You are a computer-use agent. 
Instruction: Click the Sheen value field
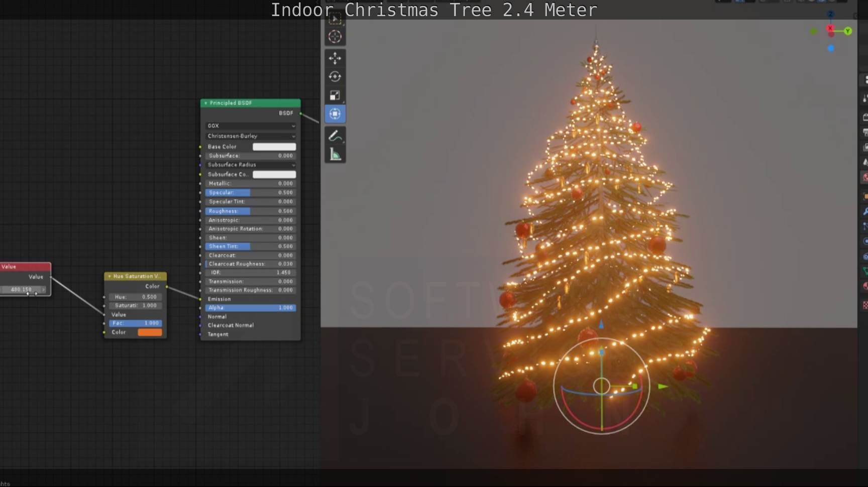[251, 237]
